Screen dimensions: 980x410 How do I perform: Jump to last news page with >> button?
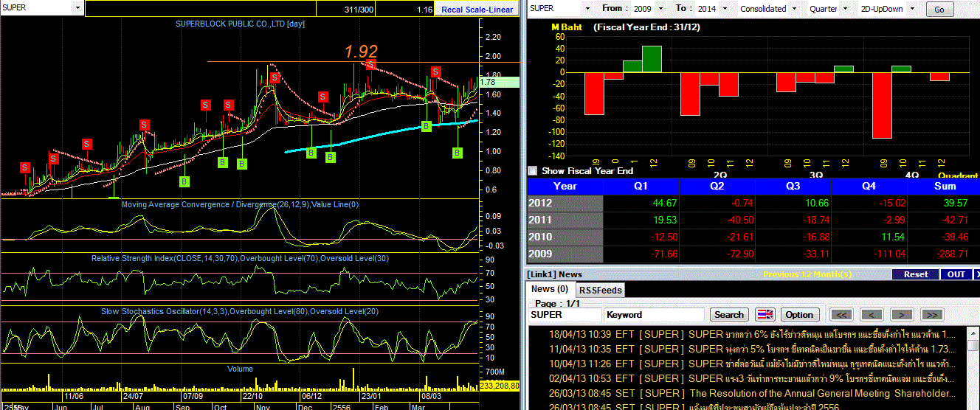932,315
